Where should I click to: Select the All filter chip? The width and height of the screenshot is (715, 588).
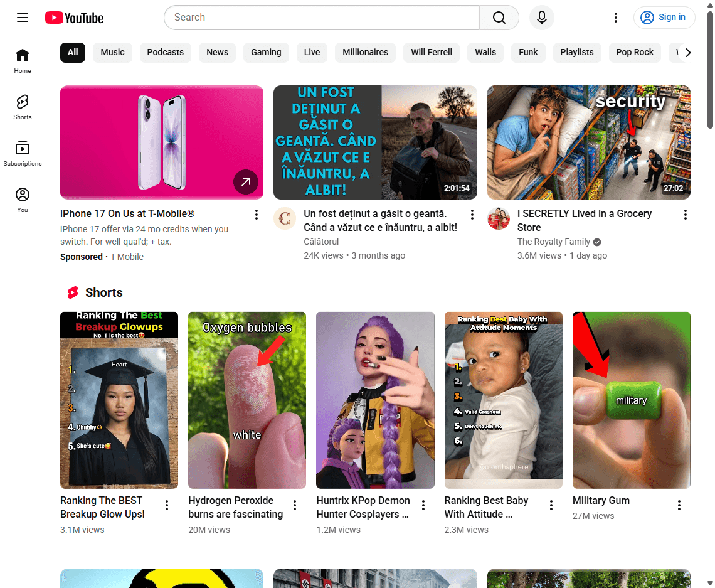click(73, 53)
